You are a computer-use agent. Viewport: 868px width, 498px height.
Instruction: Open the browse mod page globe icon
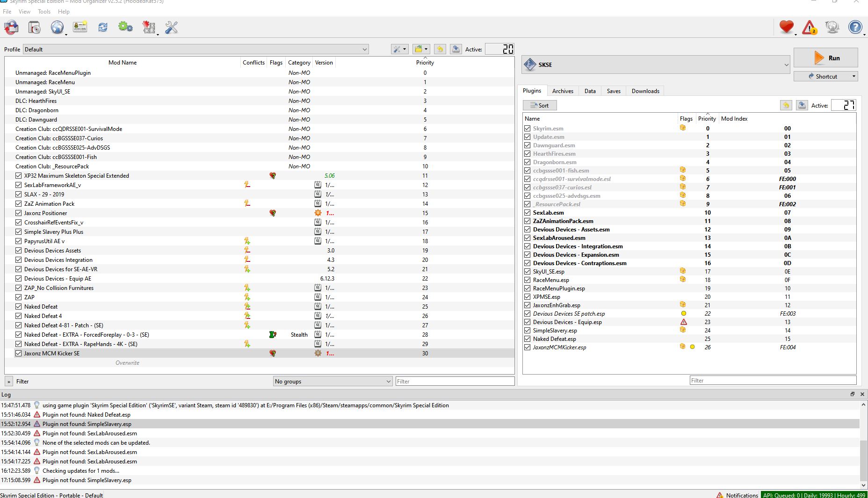coord(57,27)
